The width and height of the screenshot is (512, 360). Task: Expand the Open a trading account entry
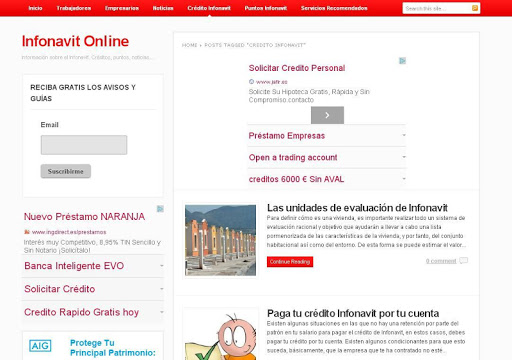[x=327, y=157]
